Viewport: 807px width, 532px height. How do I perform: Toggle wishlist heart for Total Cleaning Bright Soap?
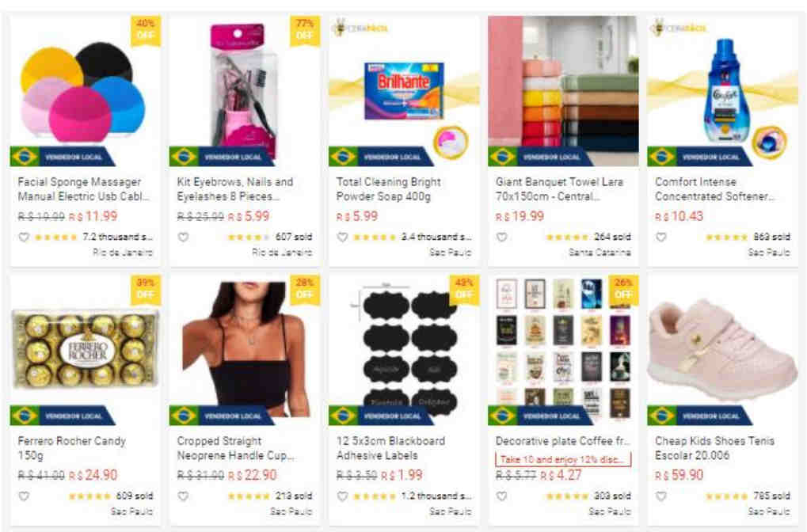[x=342, y=237]
